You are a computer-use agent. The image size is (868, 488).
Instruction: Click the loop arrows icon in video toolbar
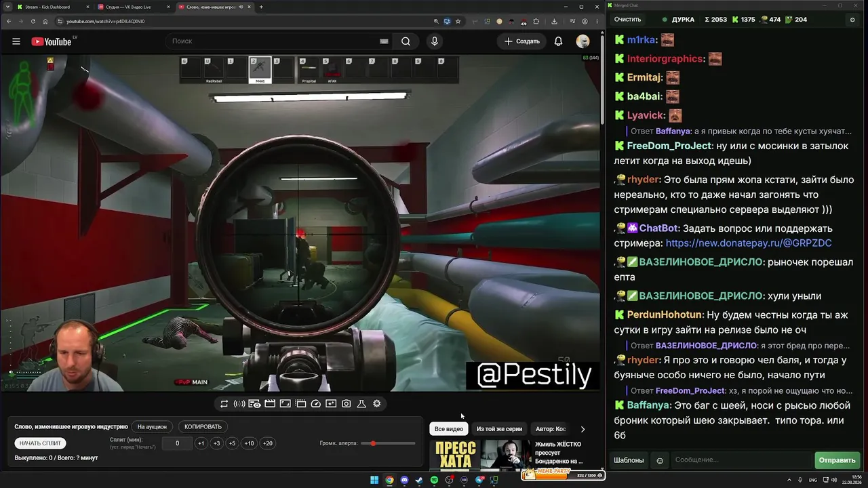click(224, 404)
